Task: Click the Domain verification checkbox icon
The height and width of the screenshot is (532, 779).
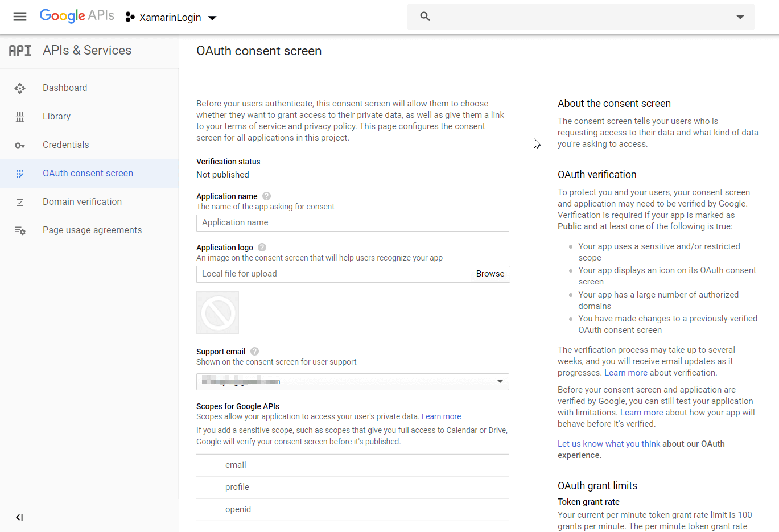Action: point(20,202)
